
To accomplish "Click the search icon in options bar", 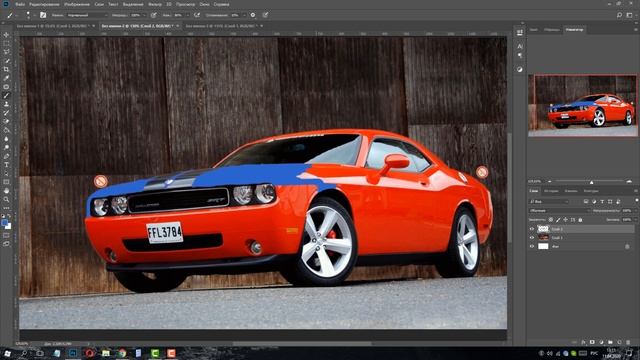I will (x=619, y=15).
